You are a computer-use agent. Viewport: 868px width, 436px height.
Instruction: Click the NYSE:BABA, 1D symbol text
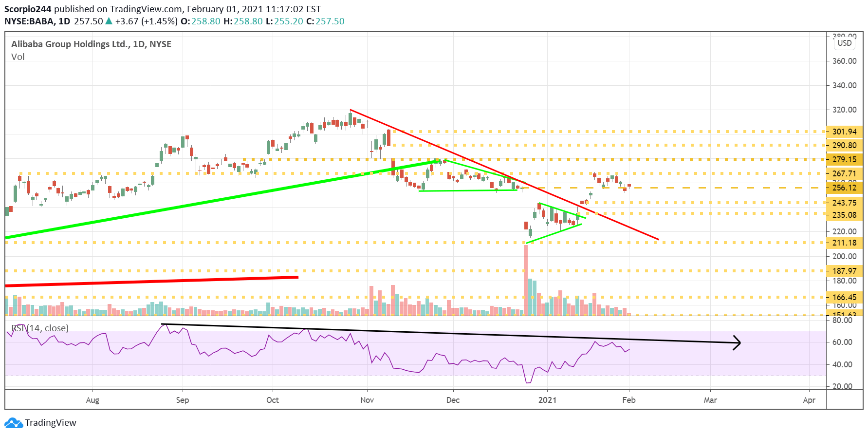point(37,21)
